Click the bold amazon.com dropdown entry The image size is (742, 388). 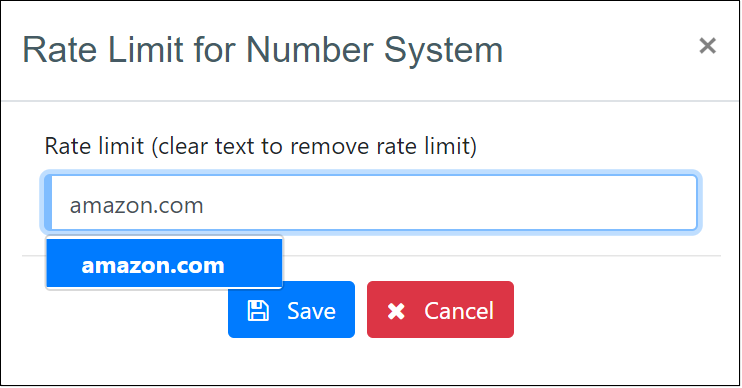[153, 265]
